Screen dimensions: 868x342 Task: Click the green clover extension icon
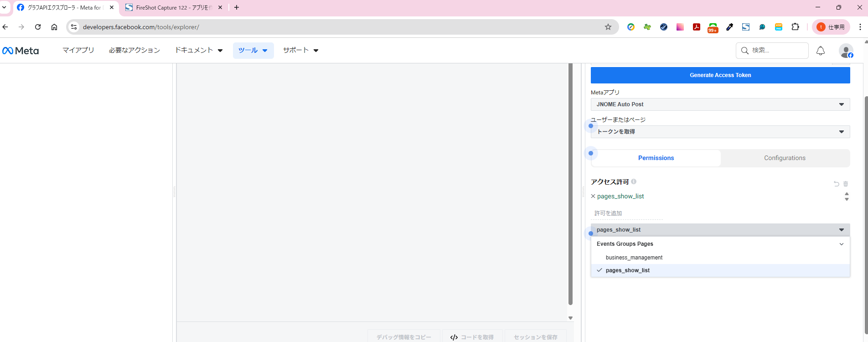coord(647,27)
